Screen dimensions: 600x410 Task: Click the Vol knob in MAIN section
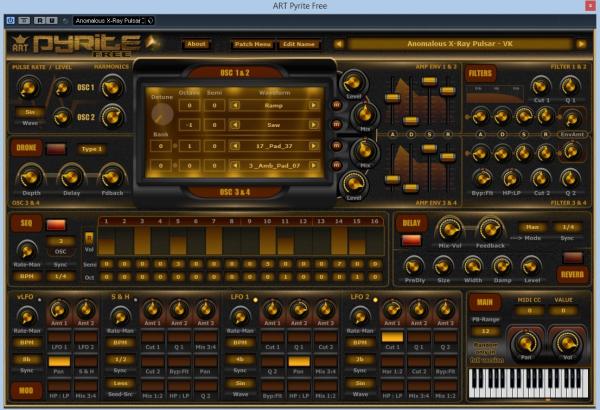point(566,345)
